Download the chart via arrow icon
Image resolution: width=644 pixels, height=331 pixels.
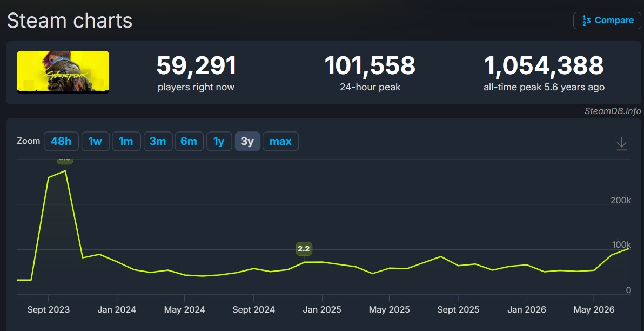621,144
